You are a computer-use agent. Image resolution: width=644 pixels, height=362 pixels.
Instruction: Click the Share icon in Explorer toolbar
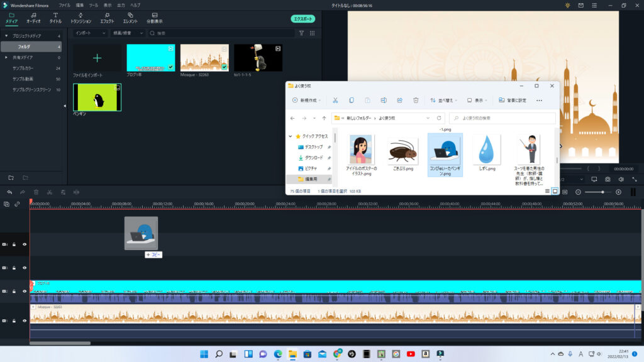399,100
